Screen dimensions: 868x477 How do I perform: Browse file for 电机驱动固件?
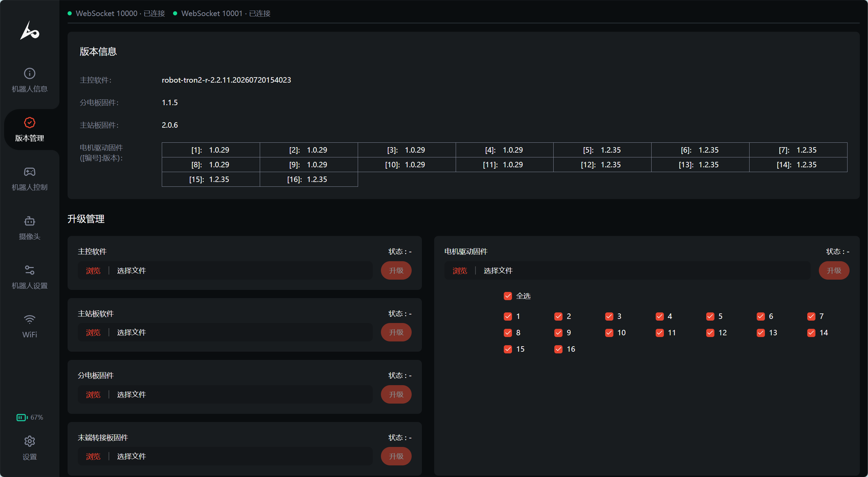(x=460, y=270)
